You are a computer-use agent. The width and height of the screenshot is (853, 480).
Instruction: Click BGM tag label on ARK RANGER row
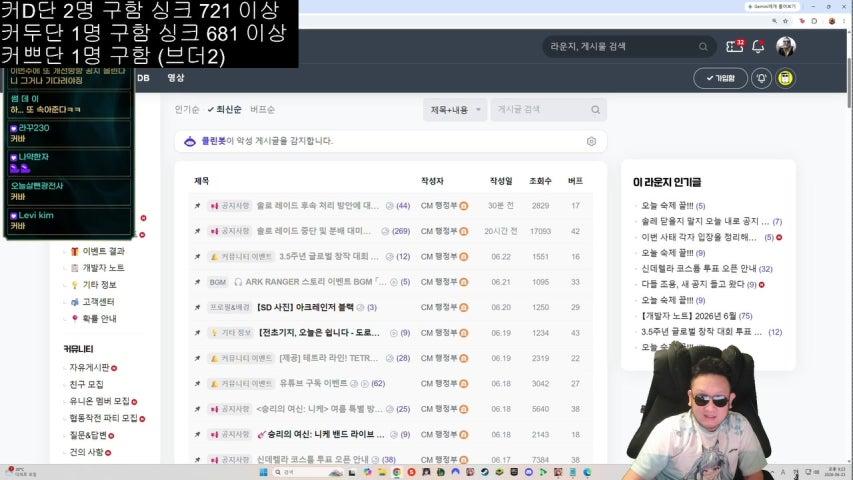(x=218, y=282)
